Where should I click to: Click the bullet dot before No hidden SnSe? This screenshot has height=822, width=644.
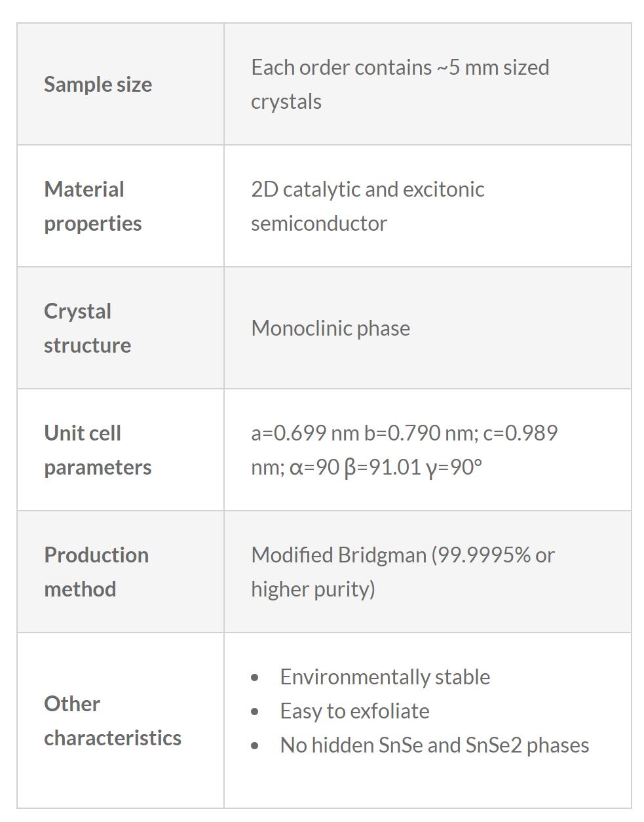[255, 746]
